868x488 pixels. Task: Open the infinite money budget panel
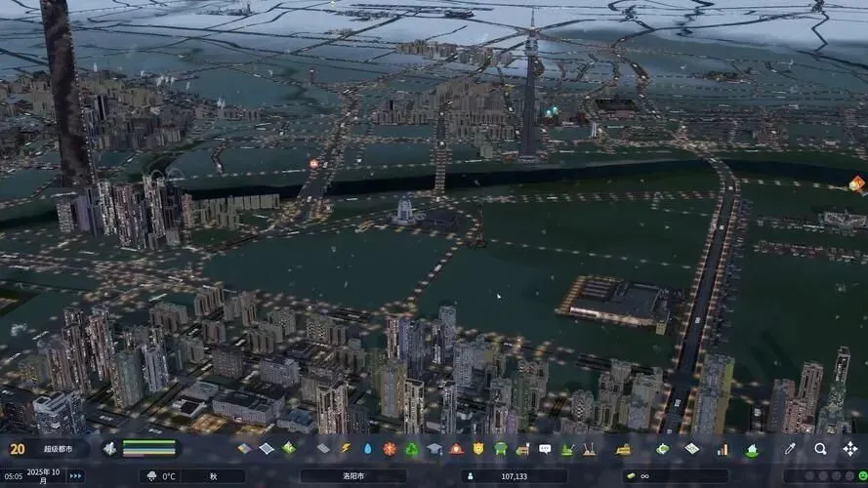[675, 476]
